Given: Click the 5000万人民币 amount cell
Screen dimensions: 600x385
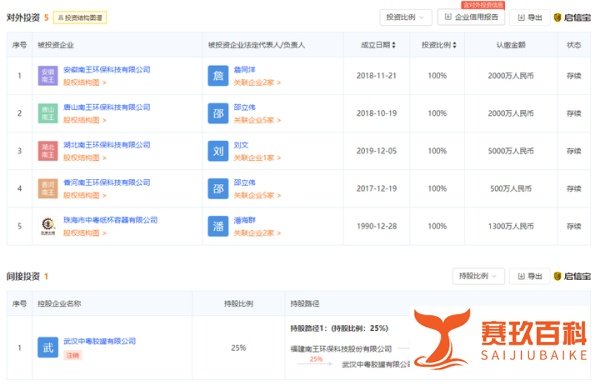Looking at the screenshot, I should 511,151.
